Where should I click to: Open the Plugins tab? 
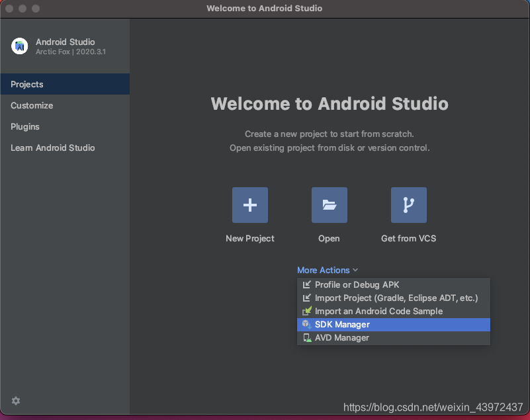click(x=65, y=126)
